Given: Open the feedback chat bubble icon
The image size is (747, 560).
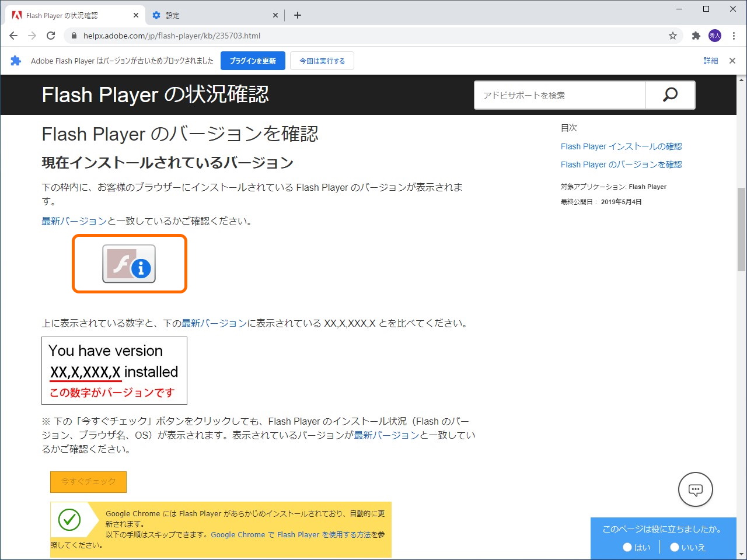Looking at the screenshot, I should tap(695, 489).
